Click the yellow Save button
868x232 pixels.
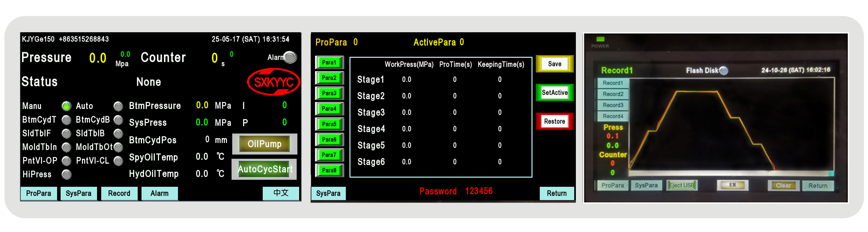click(554, 64)
